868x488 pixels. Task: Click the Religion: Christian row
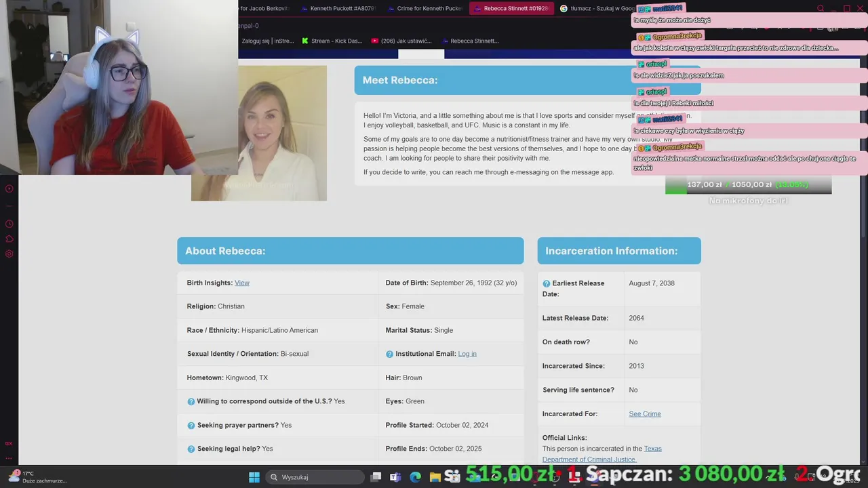pyautogui.click(x=277, y=306)
